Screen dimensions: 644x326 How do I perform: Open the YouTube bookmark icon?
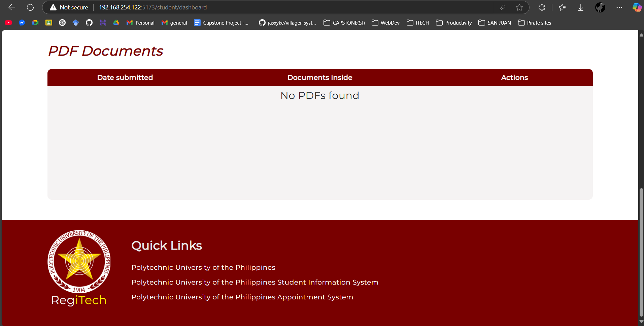point(9,23)
